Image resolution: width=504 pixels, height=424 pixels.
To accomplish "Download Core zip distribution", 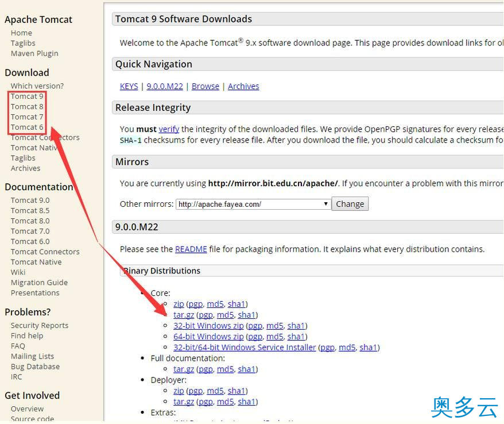I will pos(179,304).
